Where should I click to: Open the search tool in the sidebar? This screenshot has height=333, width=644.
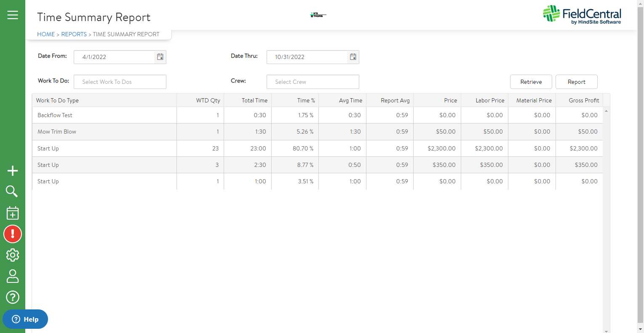13,192
